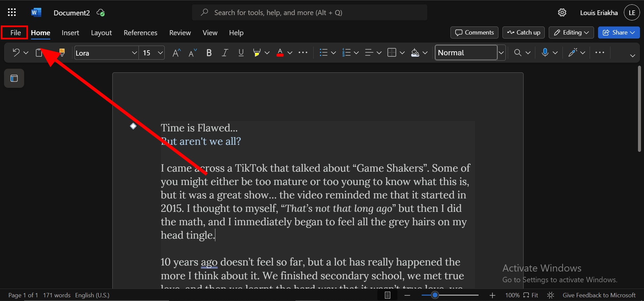
Task: Toggle underline formatting
Action: pos(241,53)
